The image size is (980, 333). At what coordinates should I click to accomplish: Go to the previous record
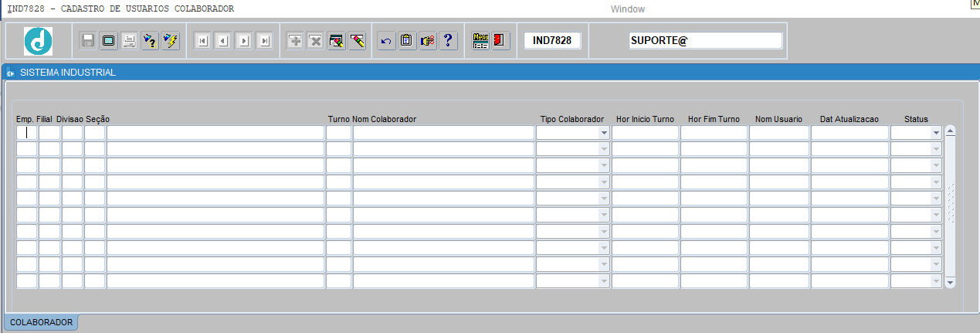point(223,41)
